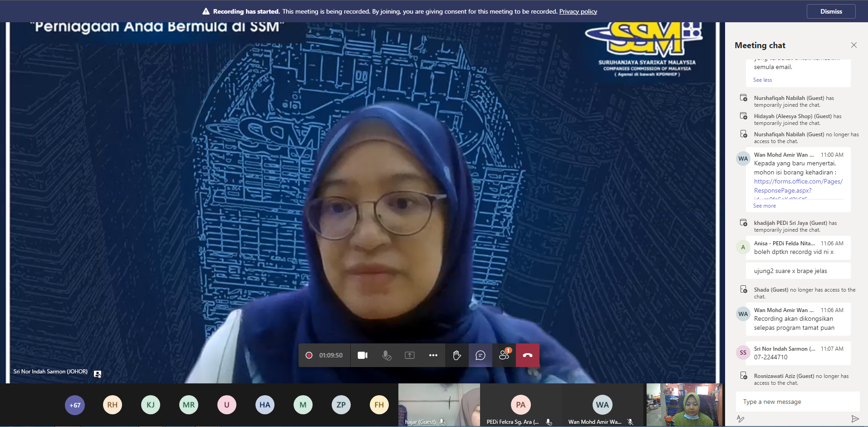
Task: Raise your hand in the meeting
Action: 457,355
